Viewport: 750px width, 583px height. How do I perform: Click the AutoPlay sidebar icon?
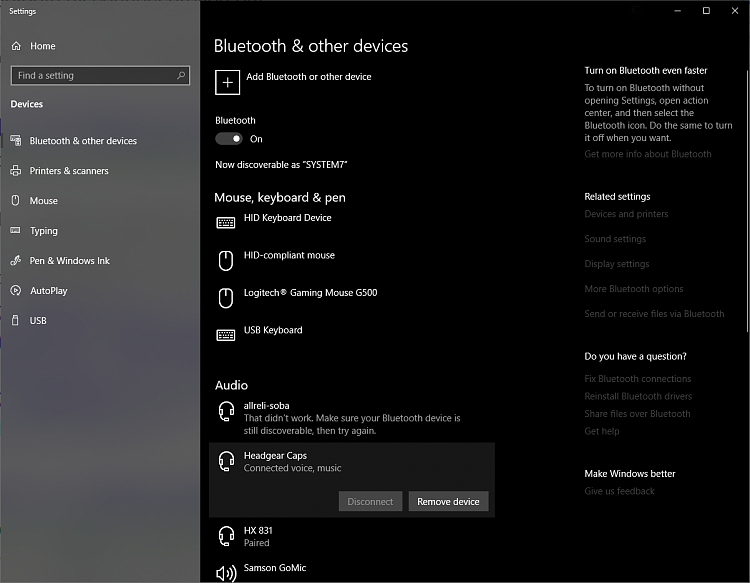tap(16, 290)
